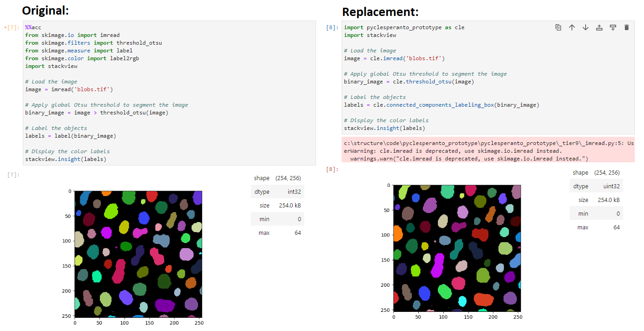Click the red deprecation warning output
Image resolution: width=644 pixels, height=331 pixels.
488,149
